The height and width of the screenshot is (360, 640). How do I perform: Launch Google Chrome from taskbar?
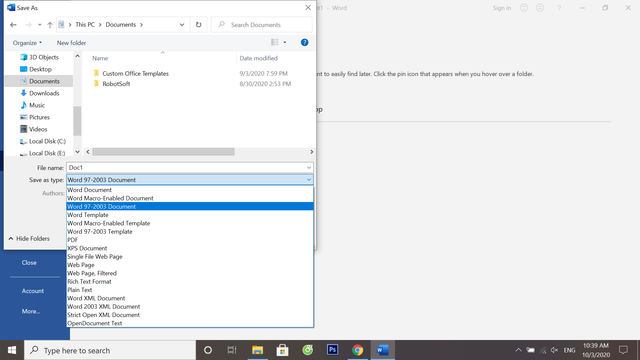(x=358, y=350)
